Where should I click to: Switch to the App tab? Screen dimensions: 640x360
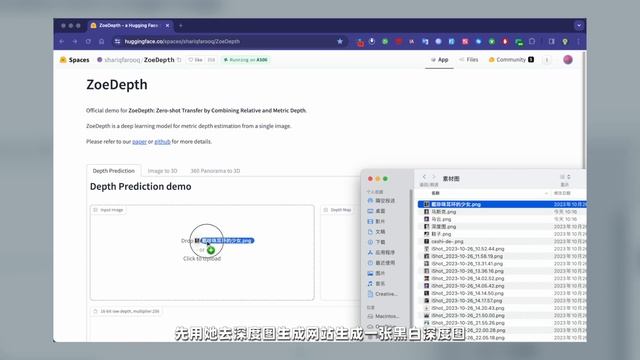coord(439,60)
